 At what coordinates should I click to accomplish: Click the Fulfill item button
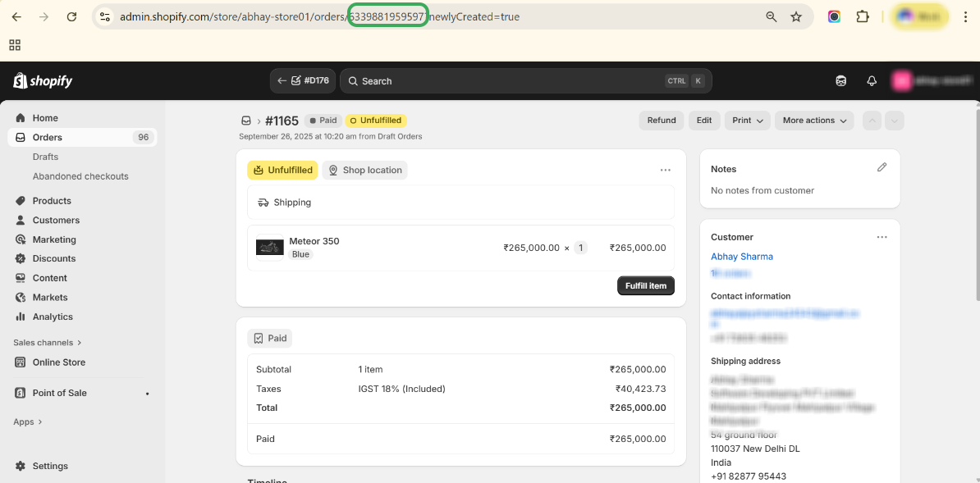click(x=646, y=285)
